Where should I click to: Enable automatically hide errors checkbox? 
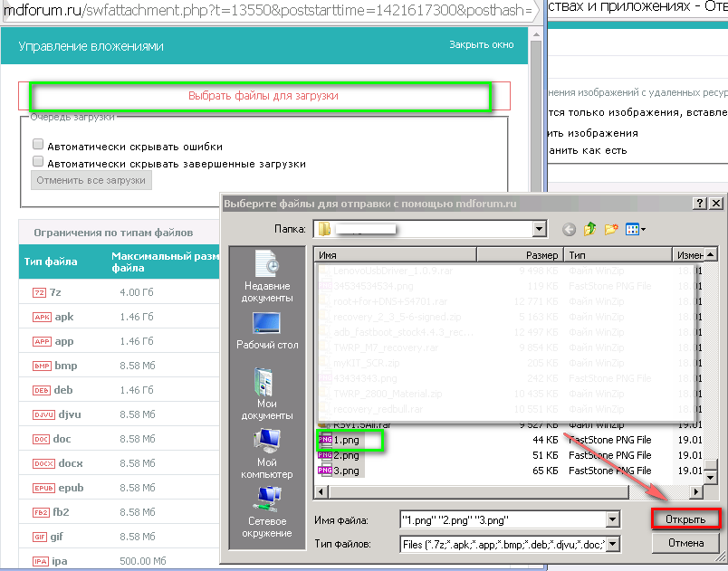point(38,145)
